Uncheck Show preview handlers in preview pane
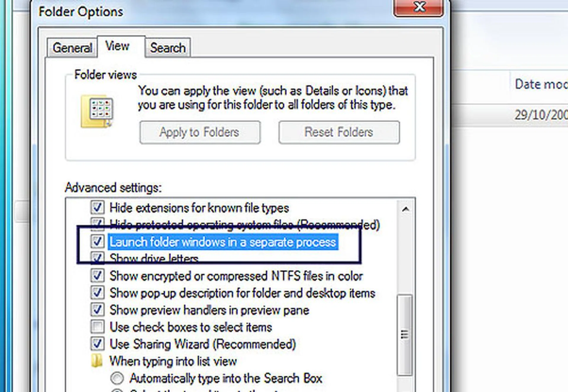The height and width of the screenshot is (392, 568). click(x=97, y=310)
